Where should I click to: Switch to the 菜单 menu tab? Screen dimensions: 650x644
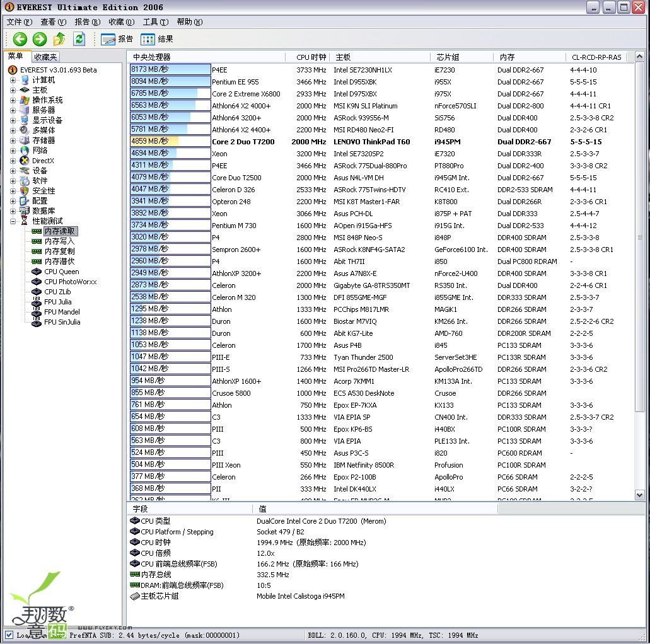(x=16, y=56)
